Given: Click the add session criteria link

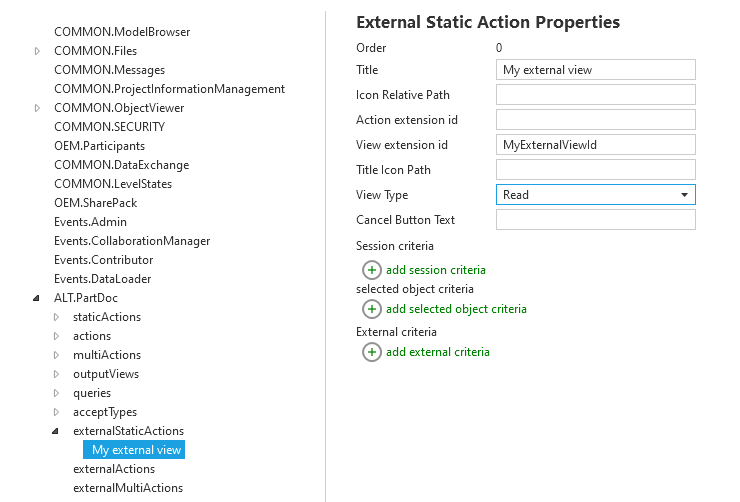Looking at the screenshot, I should tap(435, 270).
